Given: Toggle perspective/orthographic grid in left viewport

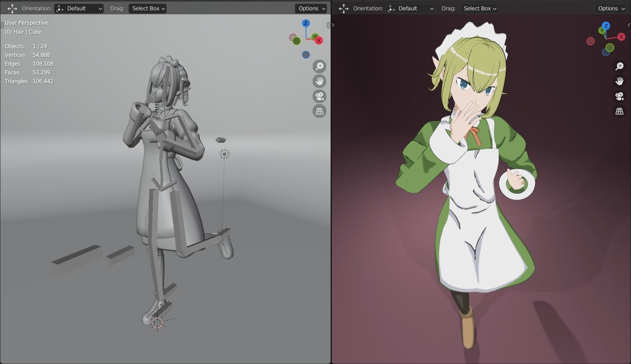Looking at the screenshot, I should (x=319, y=111).
